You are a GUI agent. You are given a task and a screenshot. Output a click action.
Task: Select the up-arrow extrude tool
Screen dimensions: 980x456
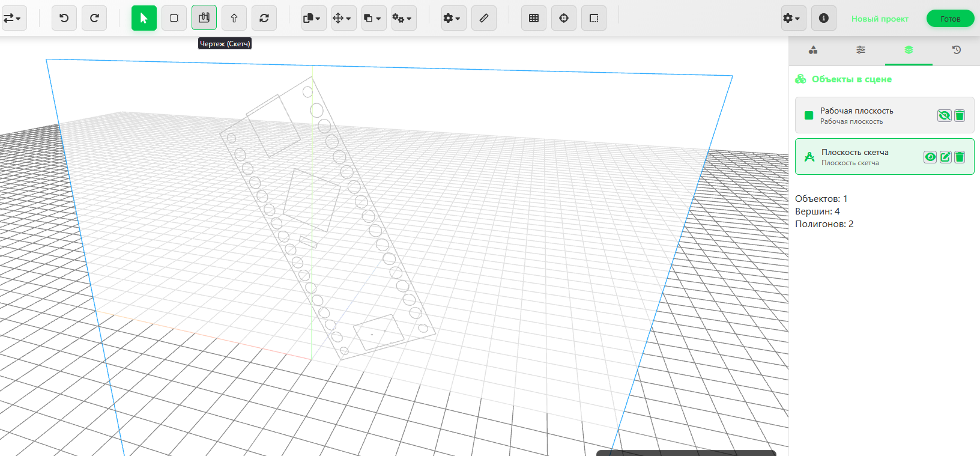[234, 18]
